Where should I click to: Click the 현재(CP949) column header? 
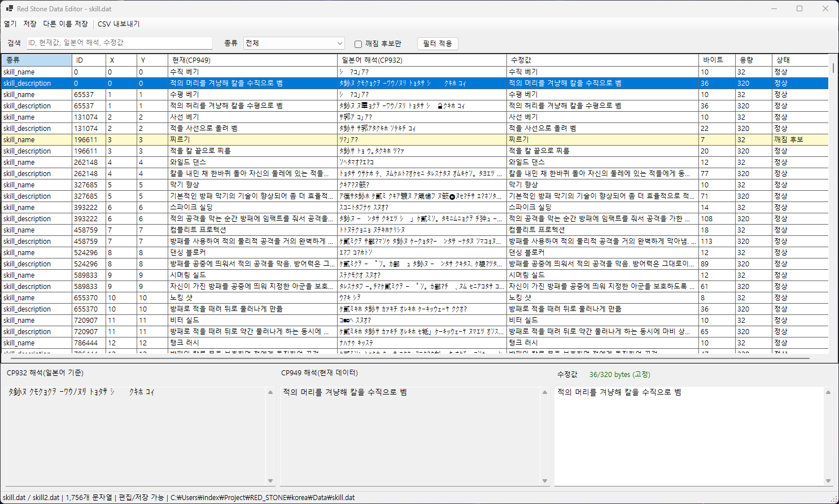(253, 60)
